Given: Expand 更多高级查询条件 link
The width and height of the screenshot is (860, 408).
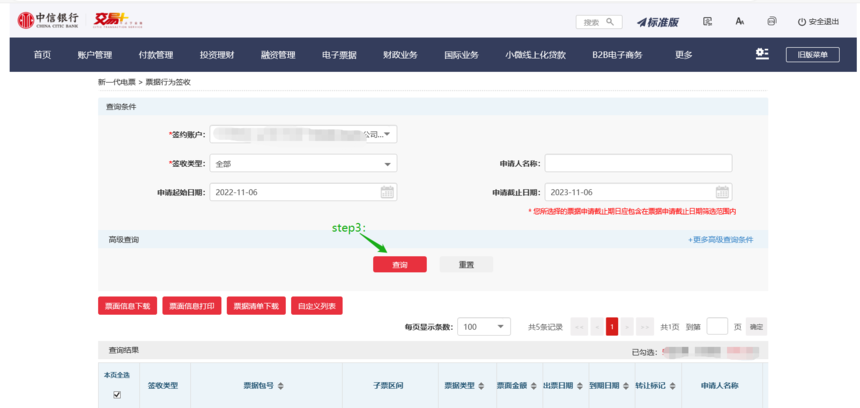Looking at the screenshot, I should (720, 240).
